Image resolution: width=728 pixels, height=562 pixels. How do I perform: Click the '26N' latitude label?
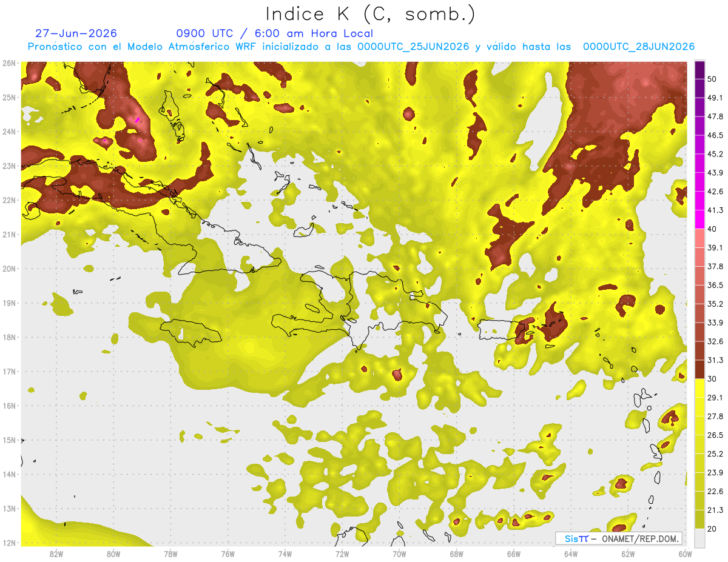(x=9, y=63)
